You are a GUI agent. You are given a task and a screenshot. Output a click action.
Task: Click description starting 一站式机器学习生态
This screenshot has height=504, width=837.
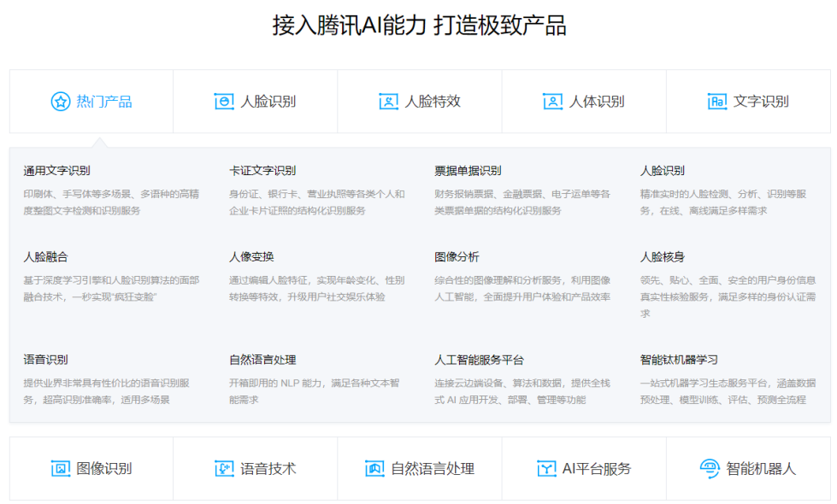click(728, 391)
